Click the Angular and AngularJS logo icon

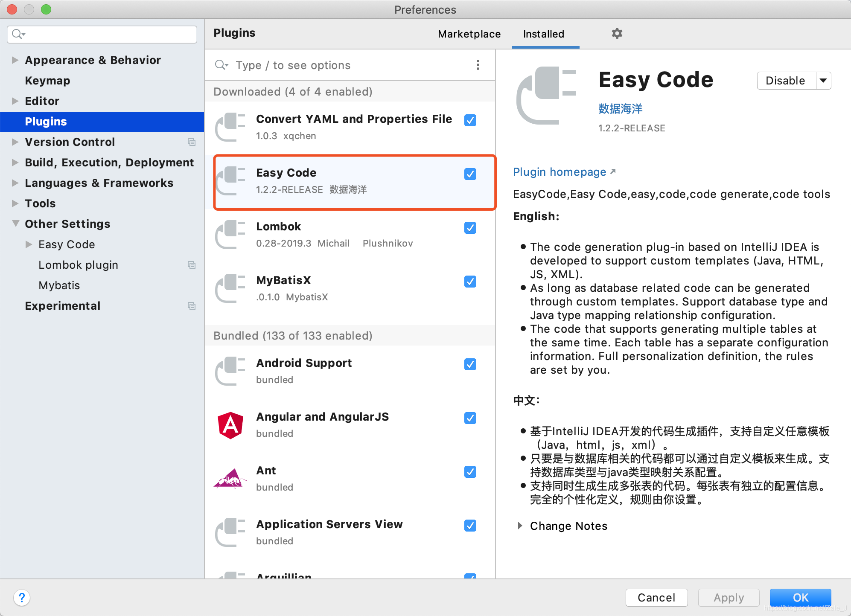click(230, 425)
